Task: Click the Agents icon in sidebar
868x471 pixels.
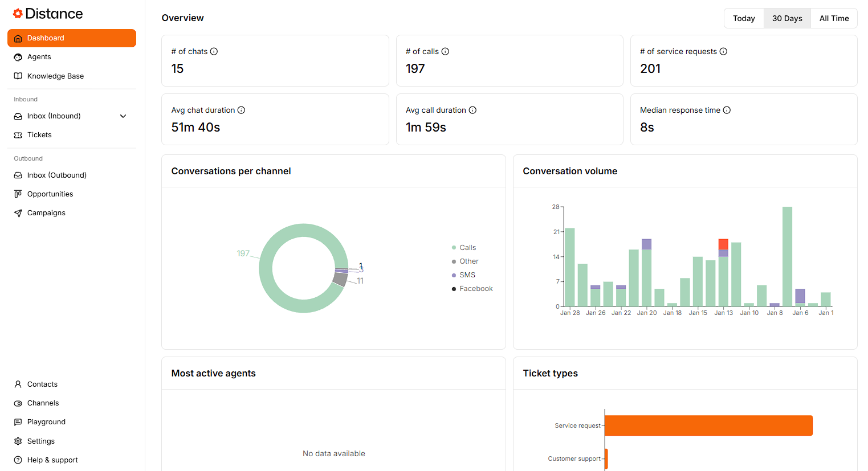Action: click(18, 57)
